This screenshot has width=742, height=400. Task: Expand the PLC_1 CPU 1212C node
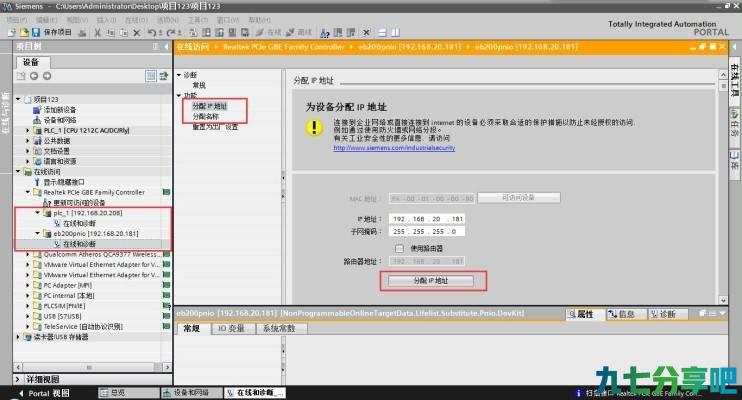click(27, 130)
